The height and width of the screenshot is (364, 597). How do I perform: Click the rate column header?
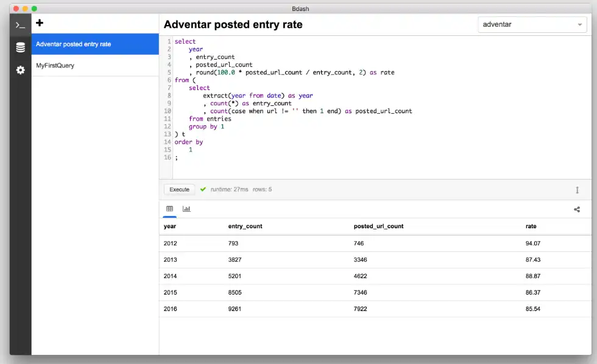click(531, 226)
